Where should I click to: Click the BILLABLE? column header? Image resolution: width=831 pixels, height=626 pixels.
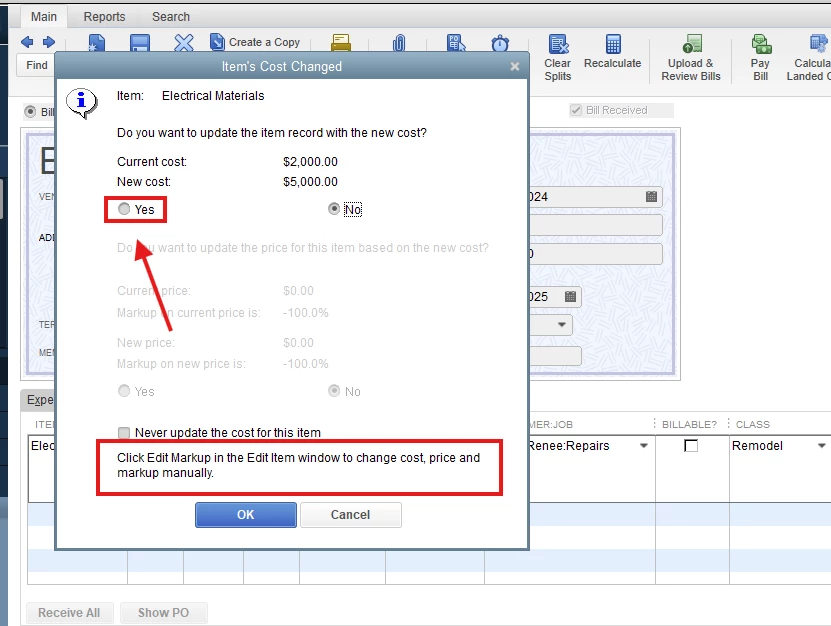point(689,425)
